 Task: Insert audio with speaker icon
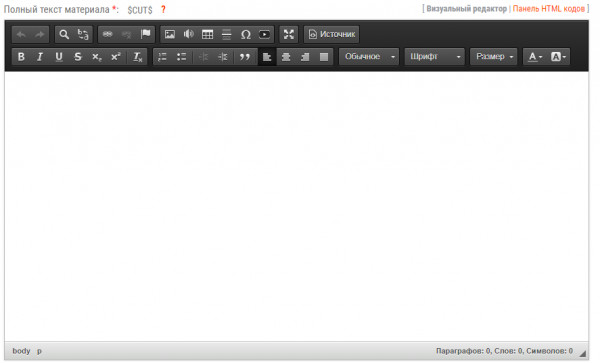click(x=189, y=34)
